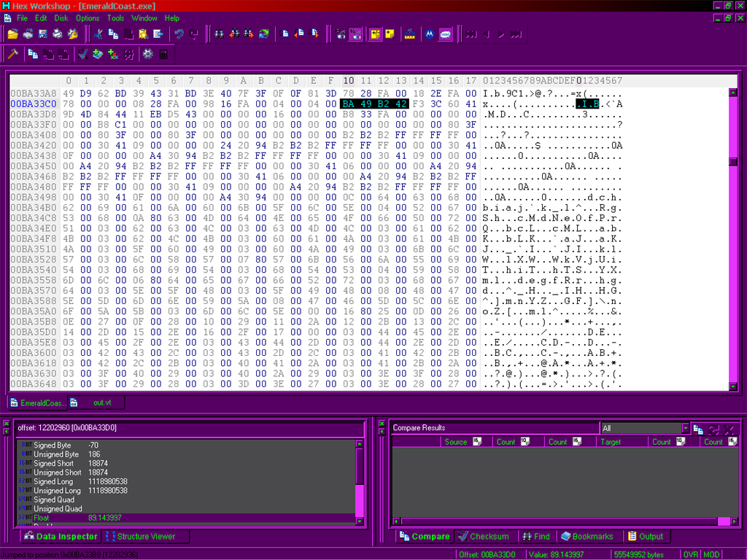Screen dimensions: 747x560
Task: Click Compare files icon in second toolbar
Action: tap(33, 54)
